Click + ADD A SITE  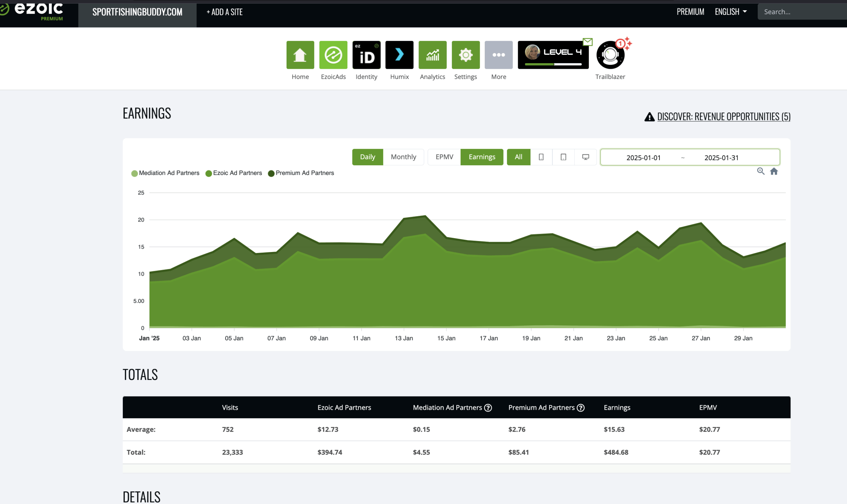tap(225, 12)
